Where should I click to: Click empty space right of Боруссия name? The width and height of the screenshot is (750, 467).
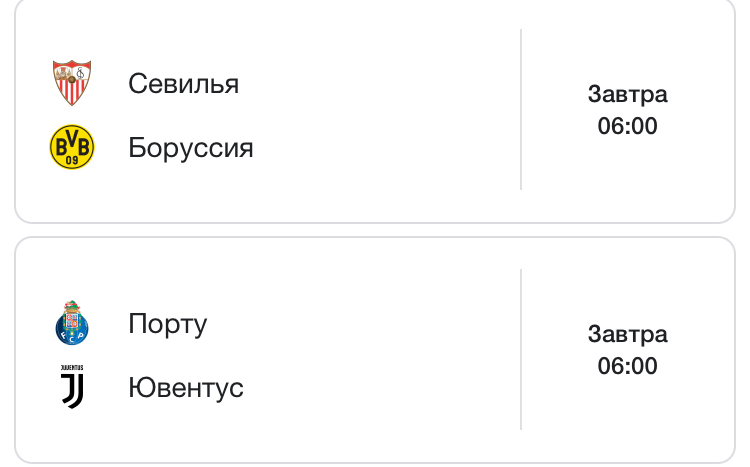[390, 148]
